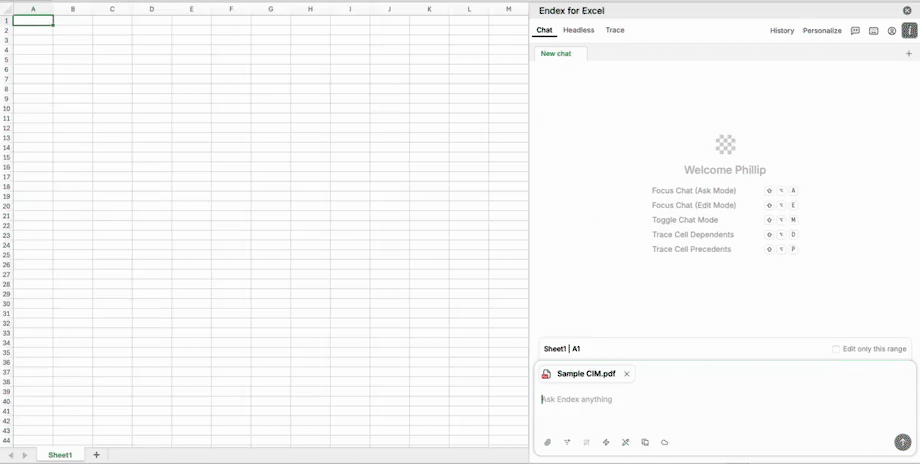Select column B header
This screenshot has width=920, height=464.
coord(73,9)
